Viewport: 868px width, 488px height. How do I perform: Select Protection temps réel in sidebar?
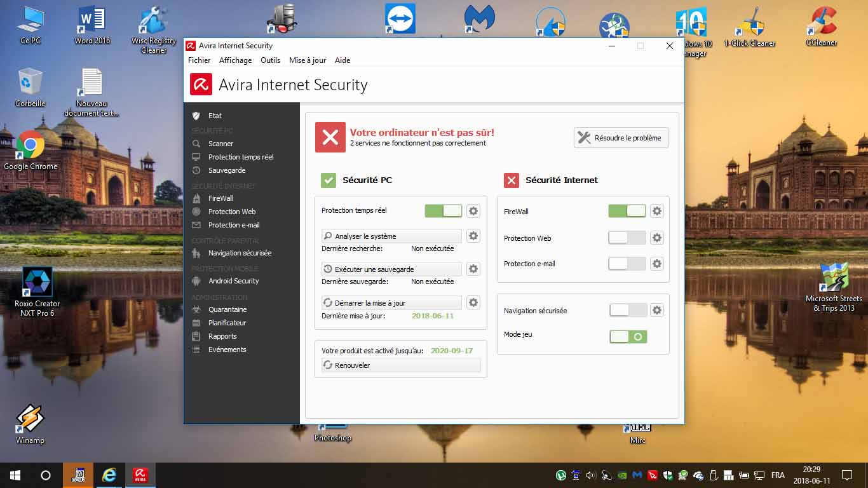click(x=241, y=157)
